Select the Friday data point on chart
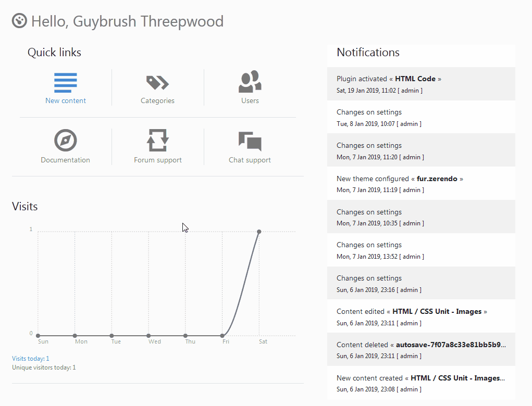The width and height of the screenshot is (532, 406). click(x=222, y=336)
